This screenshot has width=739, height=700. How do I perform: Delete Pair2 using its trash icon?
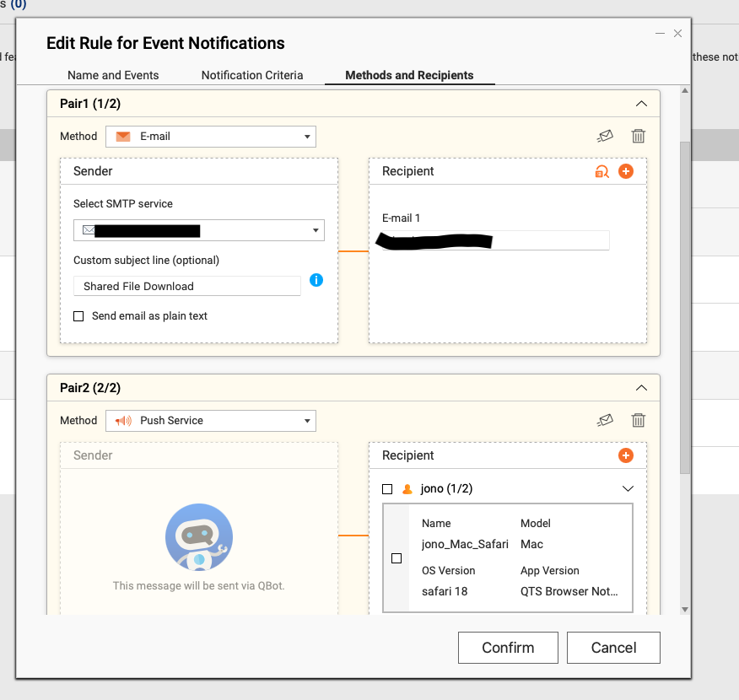pos(639,420)
